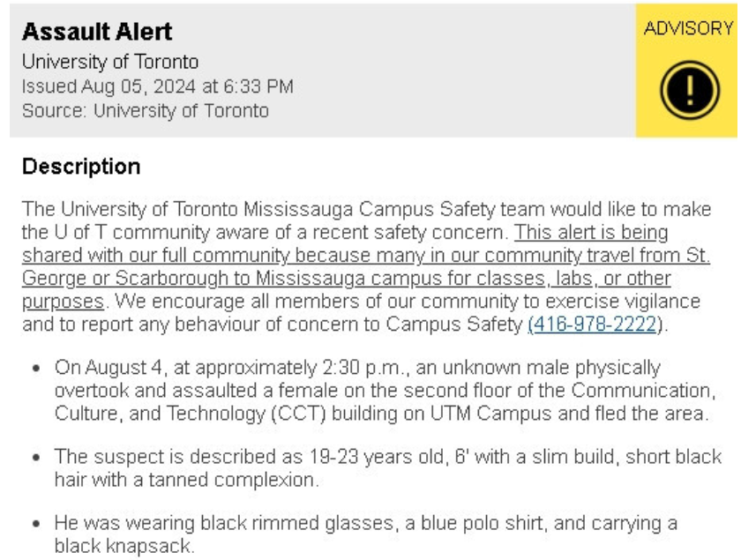
Task: Call Campus Safety link 416-978-2222
Action: point(593,325)
